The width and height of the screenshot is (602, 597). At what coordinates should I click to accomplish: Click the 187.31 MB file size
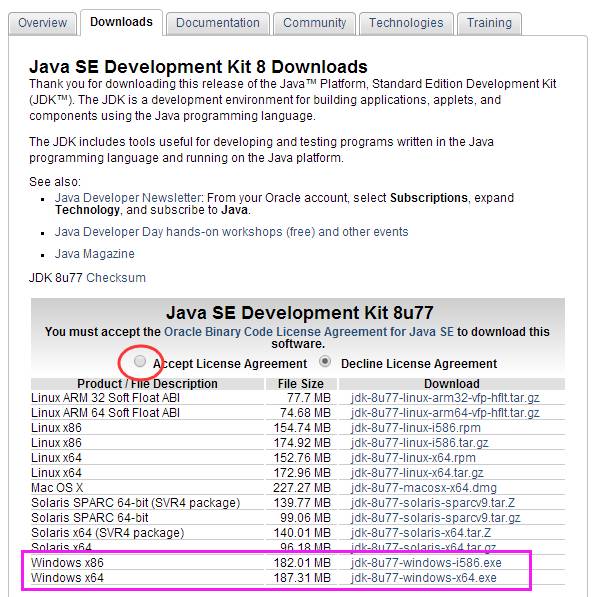point(302,578)
